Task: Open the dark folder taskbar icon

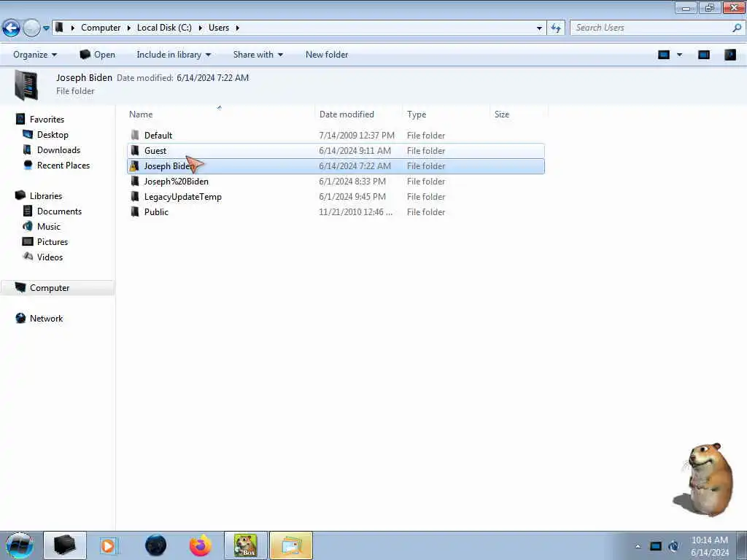Action: tap(65, 545)
